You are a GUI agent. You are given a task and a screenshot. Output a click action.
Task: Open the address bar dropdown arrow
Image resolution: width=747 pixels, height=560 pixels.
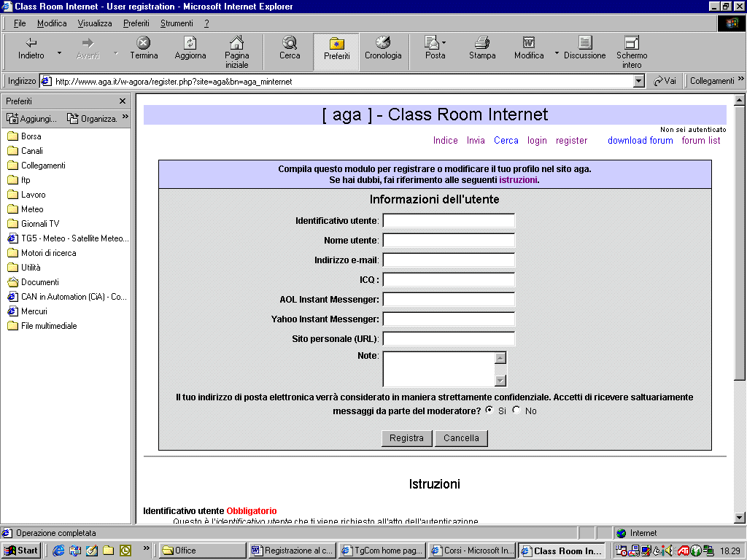tap(639, 82)
